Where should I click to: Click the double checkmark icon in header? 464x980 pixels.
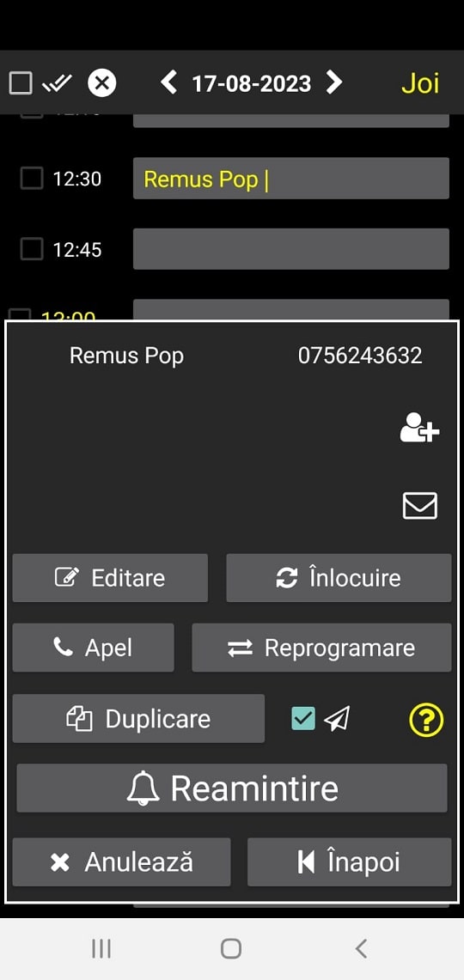point(57,82)
